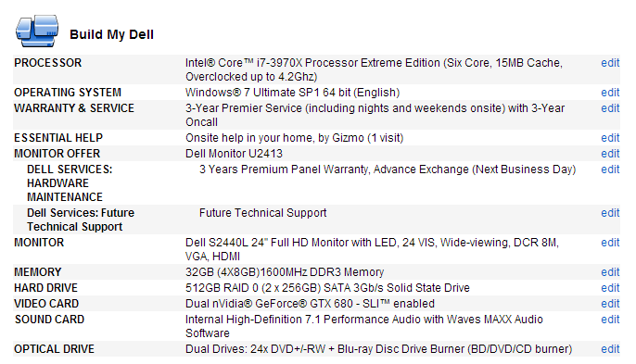Click the Build My Dell computer icon
This screenshot has height=364, width=636.
point(37,31)
